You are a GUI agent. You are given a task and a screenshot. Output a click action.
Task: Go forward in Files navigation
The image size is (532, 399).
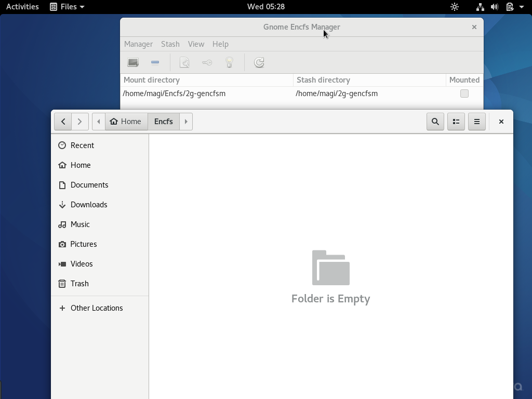point(80,122)
